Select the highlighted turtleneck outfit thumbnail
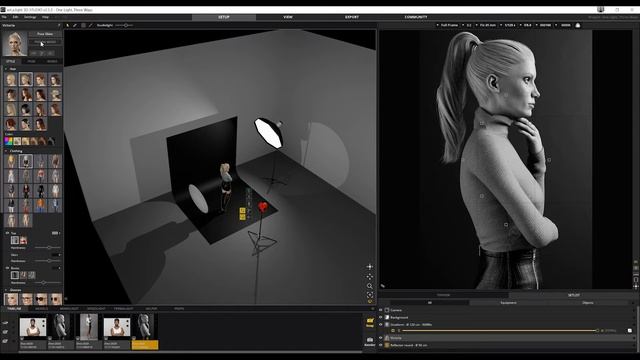The image size is (640, 360). point(26,161)
